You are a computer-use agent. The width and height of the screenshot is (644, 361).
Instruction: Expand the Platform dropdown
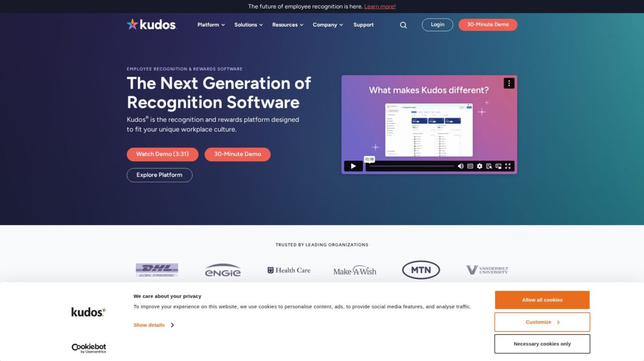(x=210, y=25)
